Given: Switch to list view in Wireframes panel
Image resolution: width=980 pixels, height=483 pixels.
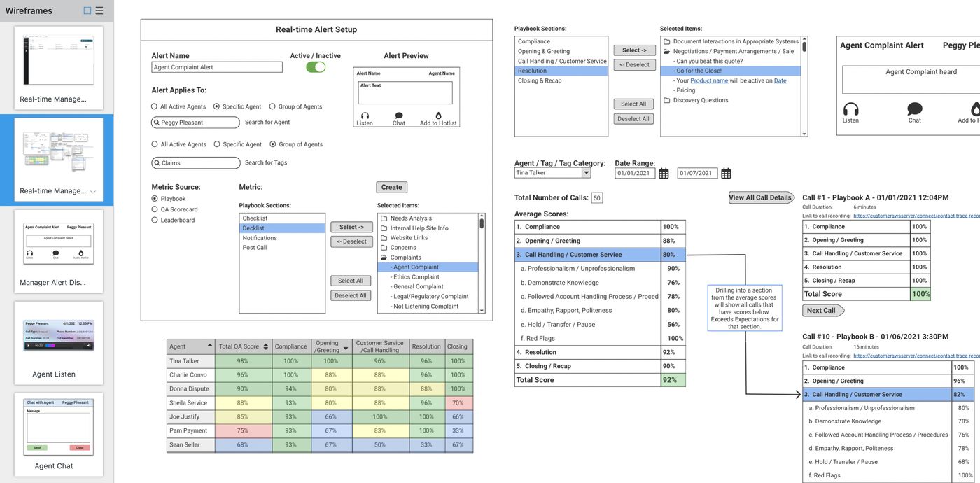Looking at the screenshot, I should click(99, 10).
